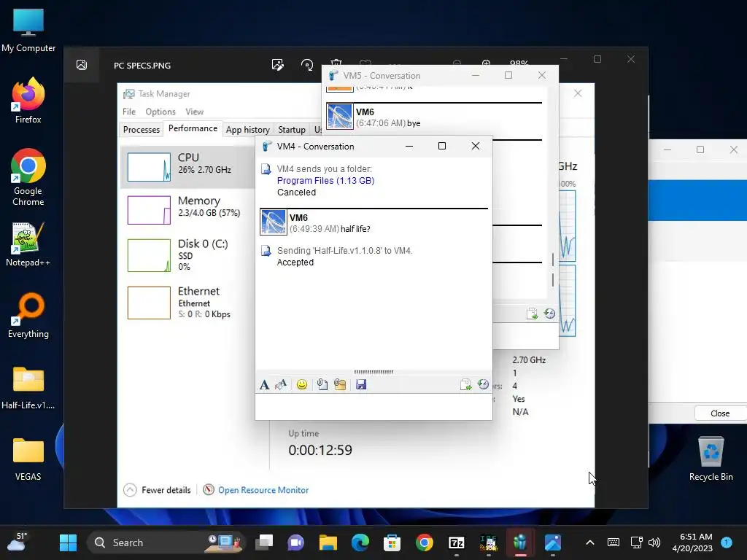Switch to the Processes tab
The width and height of the screenshot is (747, 560).
141,130
